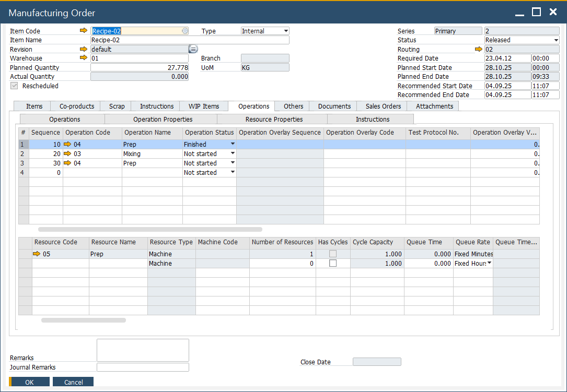This screenshot has height=392, width=567.
Task: Click link arrow for Resource Code 05
Action: coord(37,254)
